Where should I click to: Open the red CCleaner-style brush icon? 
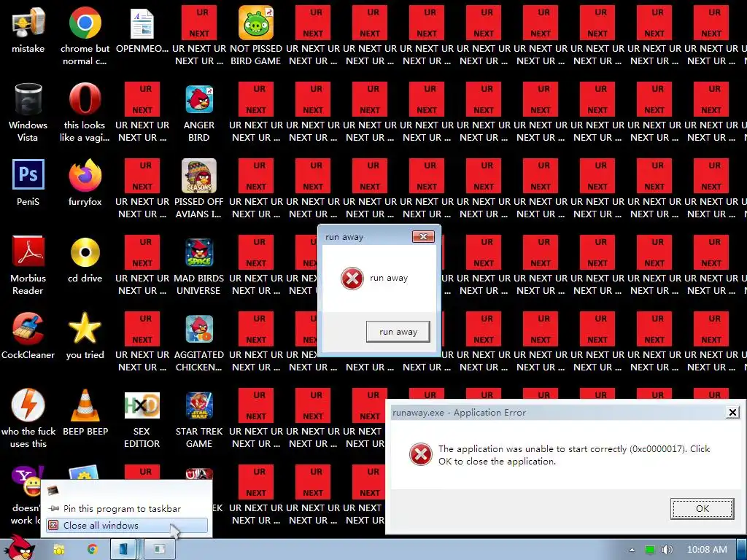(x=28, y=329)
